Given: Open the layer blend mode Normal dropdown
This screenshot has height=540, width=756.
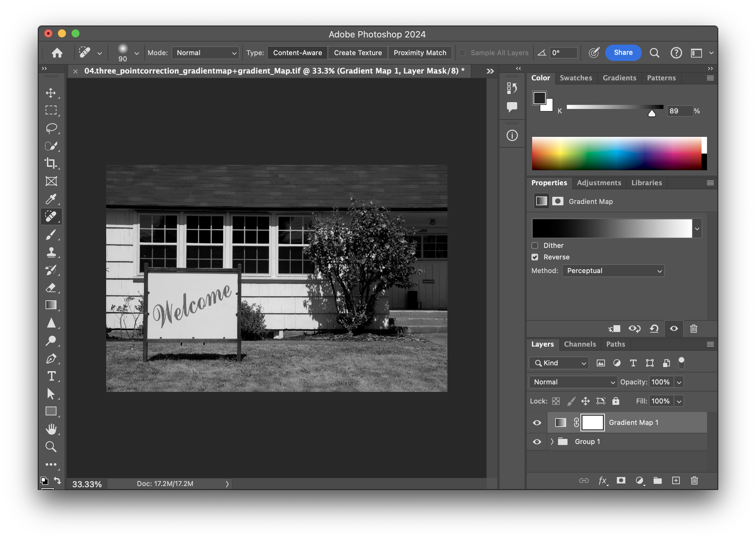Looking at the screenshot, I should click(x=573, y=382).
